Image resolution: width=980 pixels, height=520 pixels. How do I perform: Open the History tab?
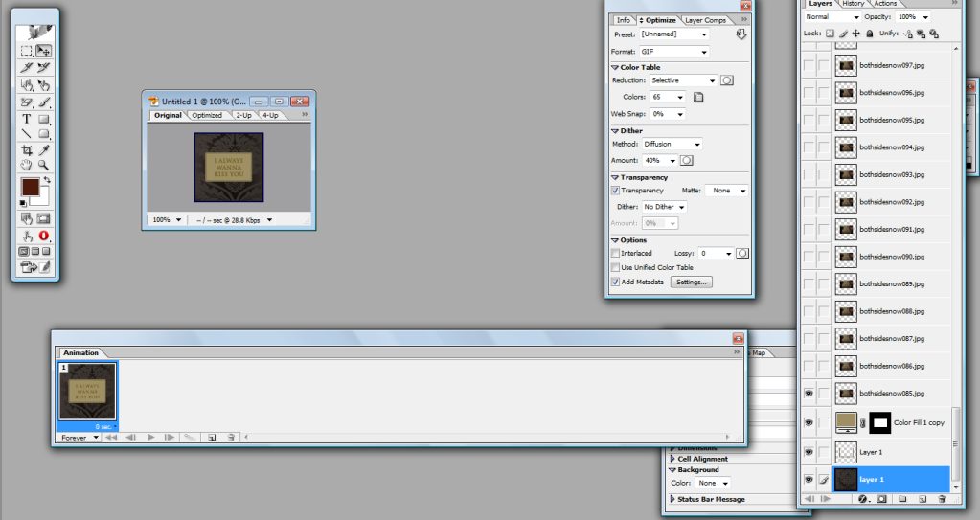coord(853,4)
